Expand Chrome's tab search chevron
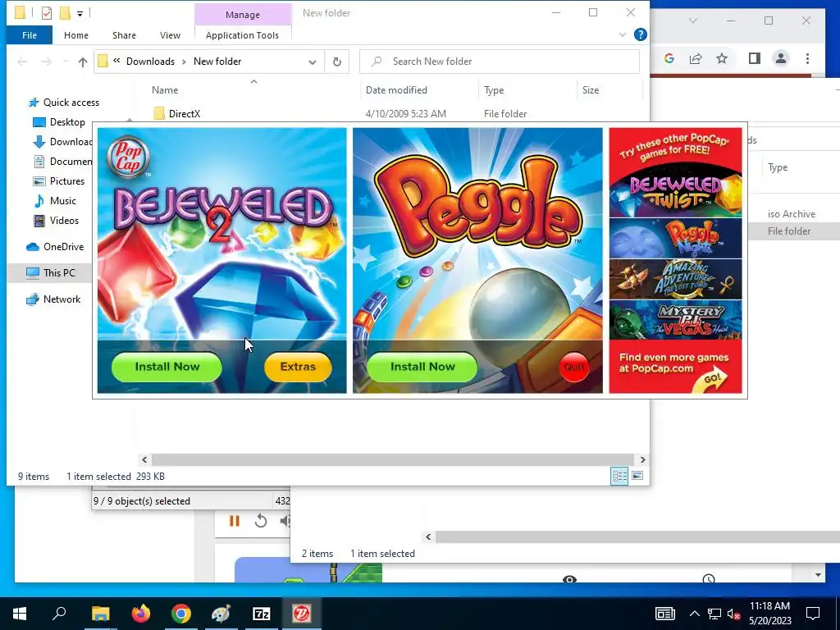The height and width of the screenshot is (630, 840). [x=692, y=21]
